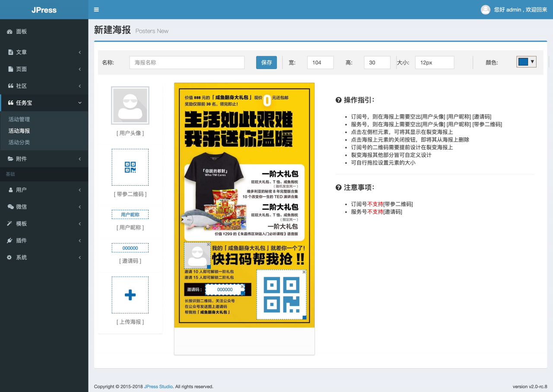Click the version v2.0-rc.8 footer text
Image resolution: width=553 pixels, height=392 pixels.
point(530,386)
